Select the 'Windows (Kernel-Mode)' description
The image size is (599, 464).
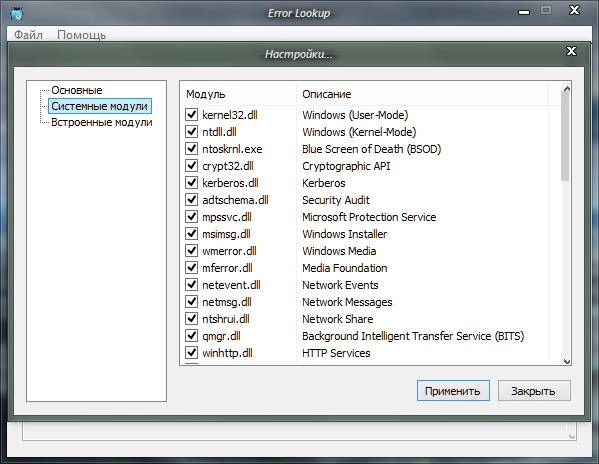359,132
